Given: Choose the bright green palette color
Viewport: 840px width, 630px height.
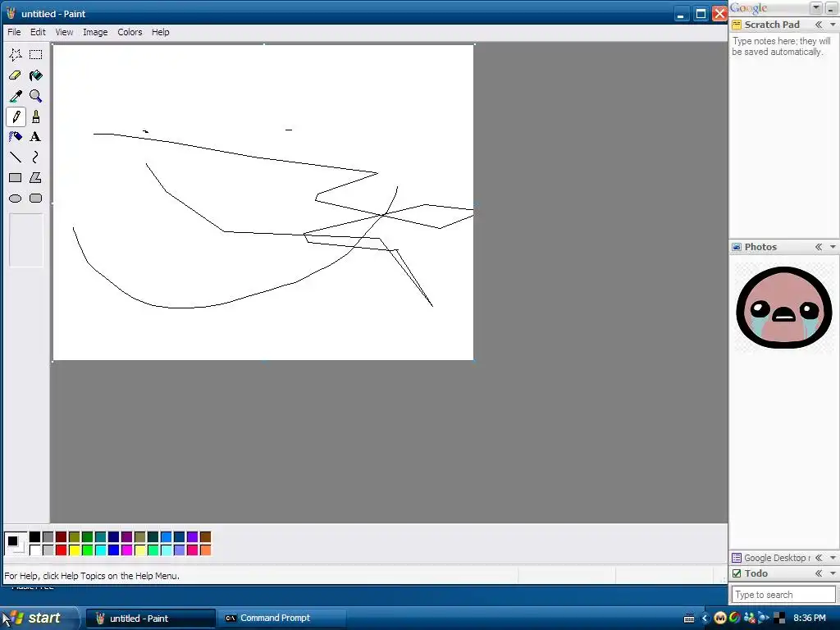Looking at the screenshot, I should [x=87, y=550].
